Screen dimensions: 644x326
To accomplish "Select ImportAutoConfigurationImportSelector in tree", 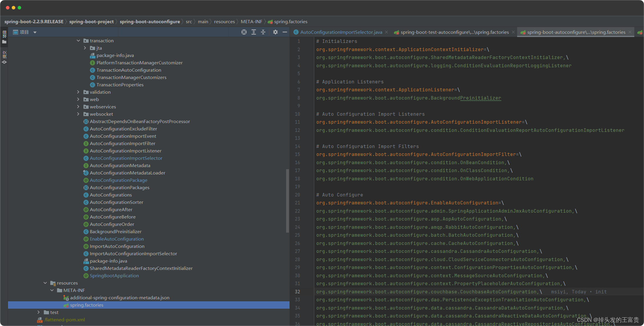I will [x=133, y=253].
